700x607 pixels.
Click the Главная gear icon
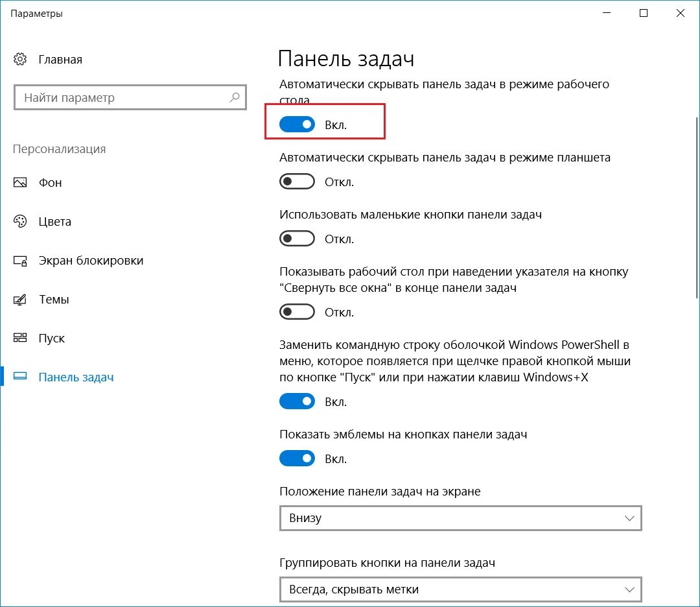[x=20, y=60]
